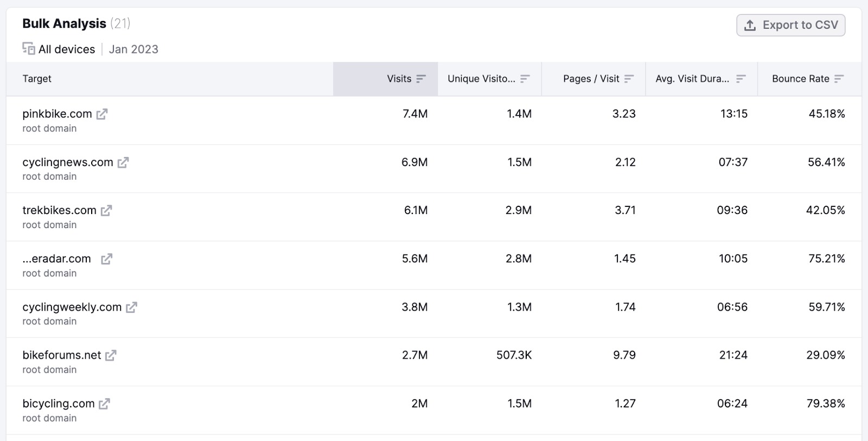
Task: Select the 75.21% bounce rate cell
Action: pos(827,259)
